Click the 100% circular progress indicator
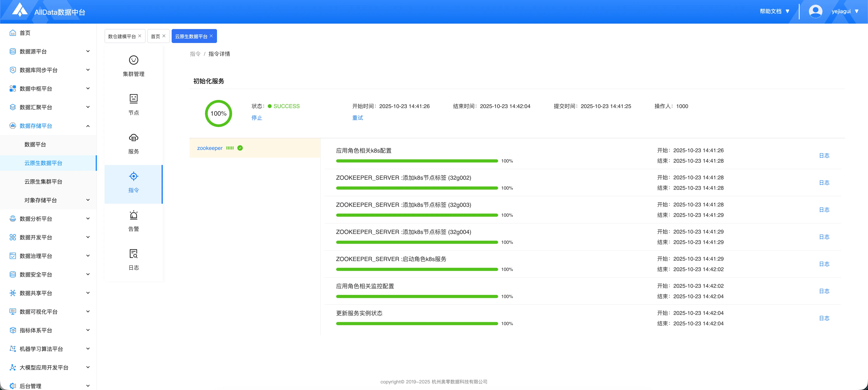The image size is (868, 390). pos(218,113)
